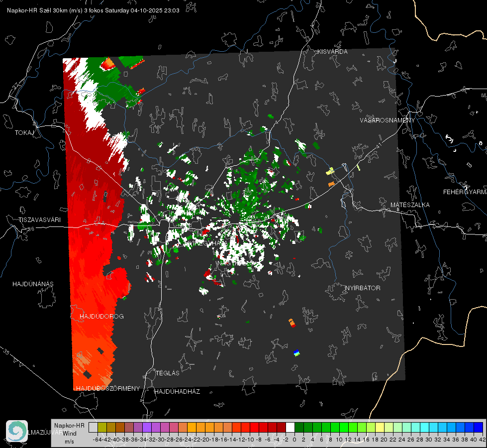Click the road number 36 marker near Tiszavasvári

31,229
